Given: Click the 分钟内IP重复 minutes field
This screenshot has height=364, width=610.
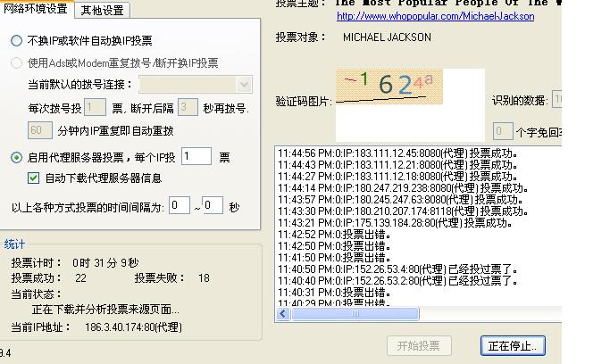Looking at the screenshot, I should 40,130.
